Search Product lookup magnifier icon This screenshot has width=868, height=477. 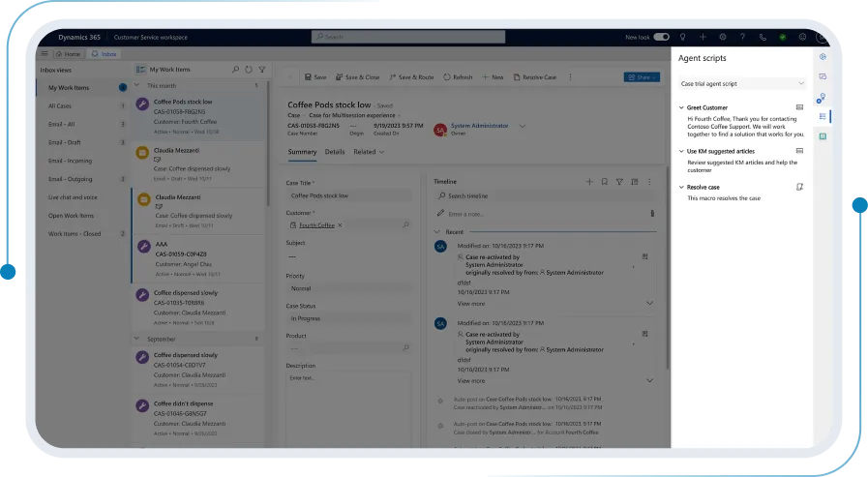coord(405,347)
